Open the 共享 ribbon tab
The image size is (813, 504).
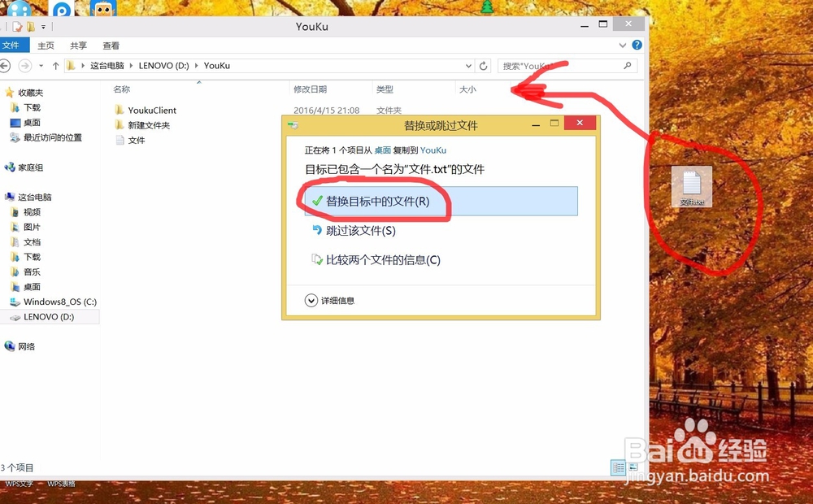tap(78, 46)
